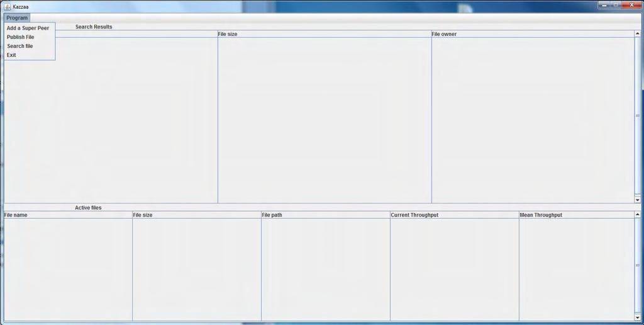Pick Search file in the Program menu

[30, 46]
